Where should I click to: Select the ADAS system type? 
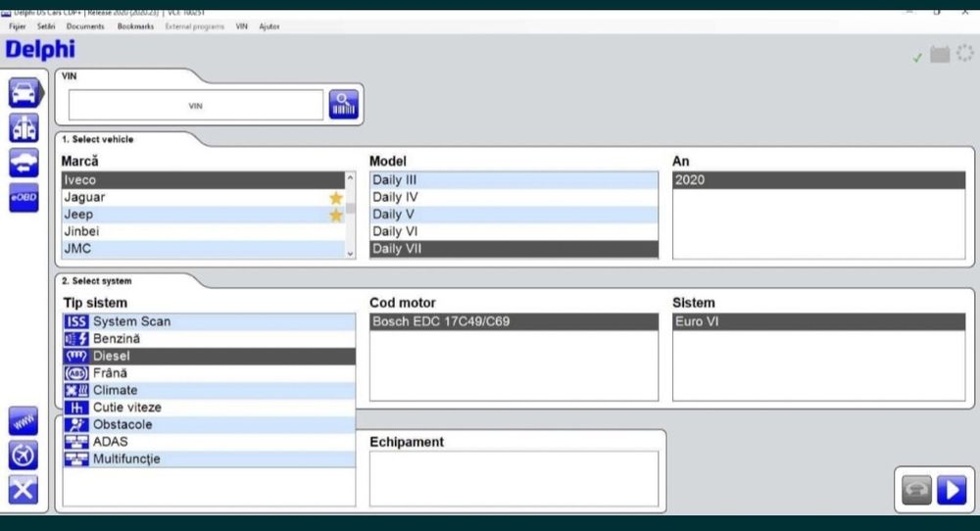click(209, 442)
